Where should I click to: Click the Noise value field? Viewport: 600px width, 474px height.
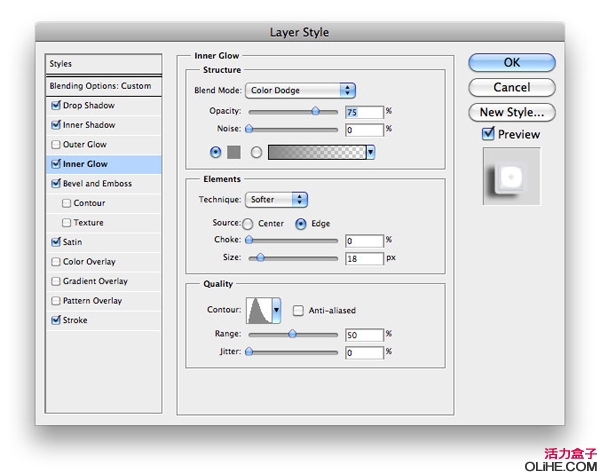(x=364, y=130)
